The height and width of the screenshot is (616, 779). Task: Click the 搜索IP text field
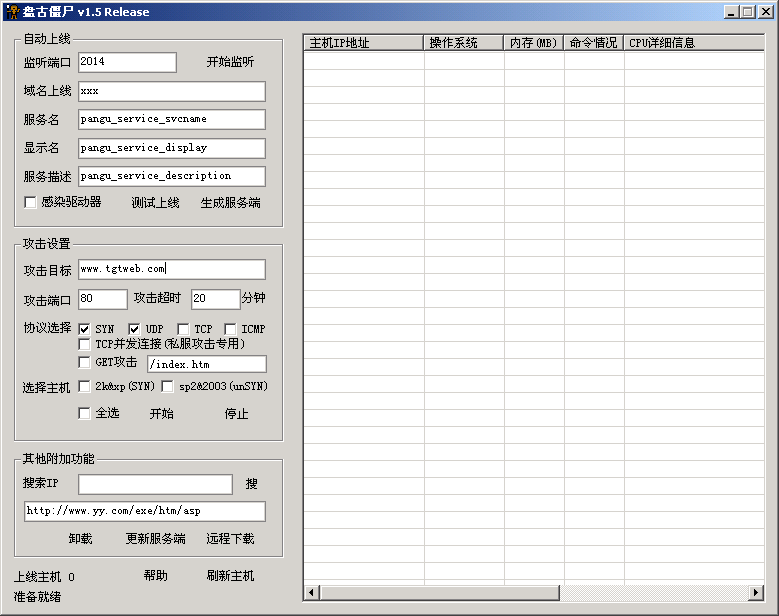(x=155, y=484)
